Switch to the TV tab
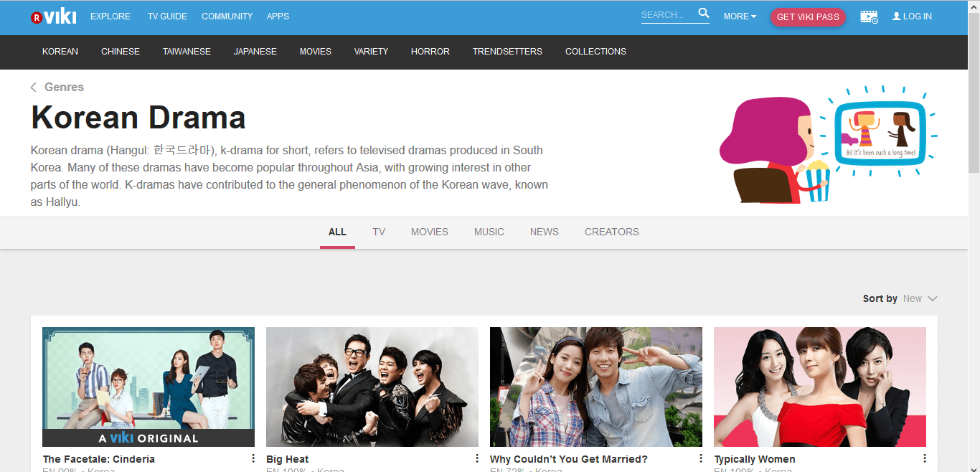 (x=379, y=232)
